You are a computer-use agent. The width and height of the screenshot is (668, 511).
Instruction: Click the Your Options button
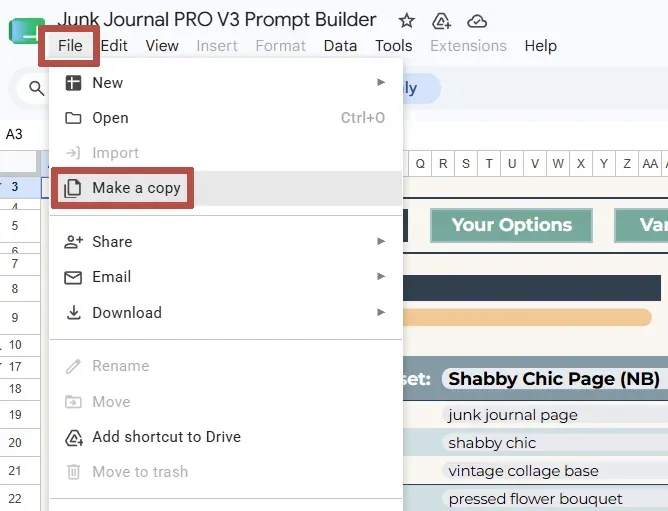pyautogui.click(x=511, y=225)
